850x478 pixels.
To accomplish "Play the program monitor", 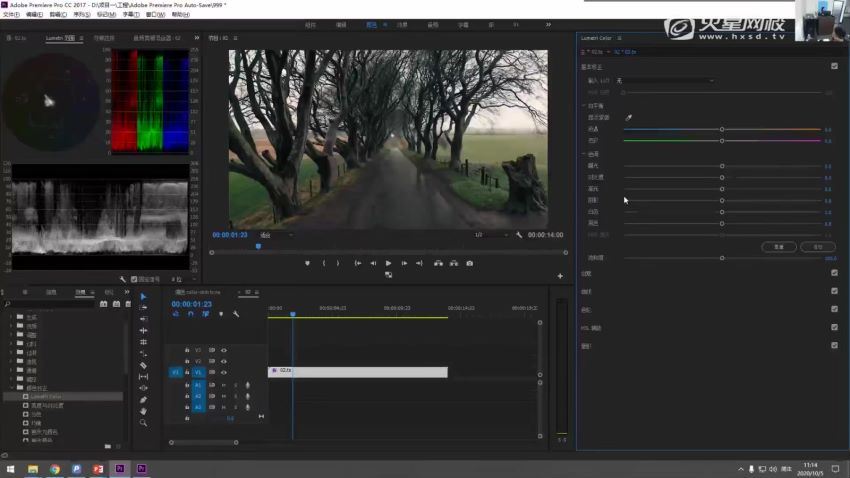I will pos(388,263).
